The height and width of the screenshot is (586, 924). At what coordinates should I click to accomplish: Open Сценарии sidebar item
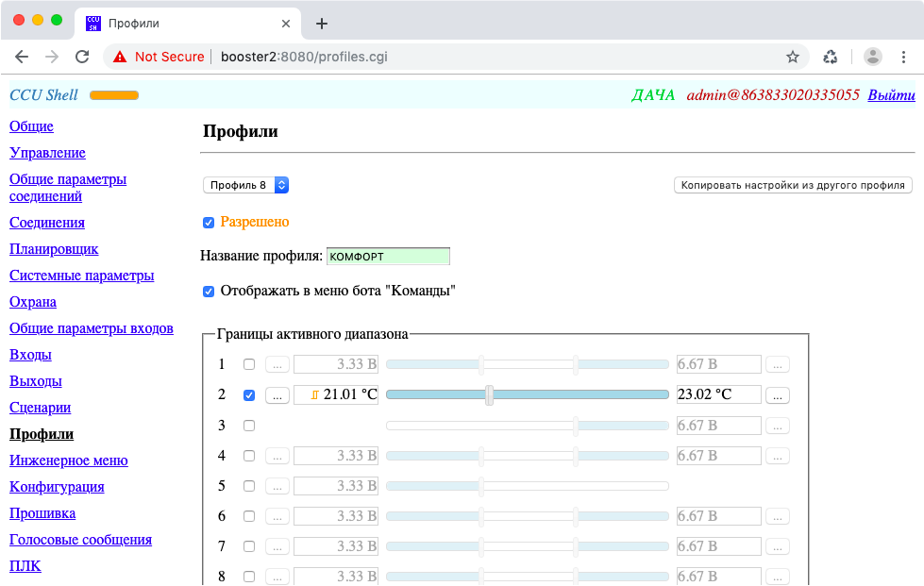(40, 408)
